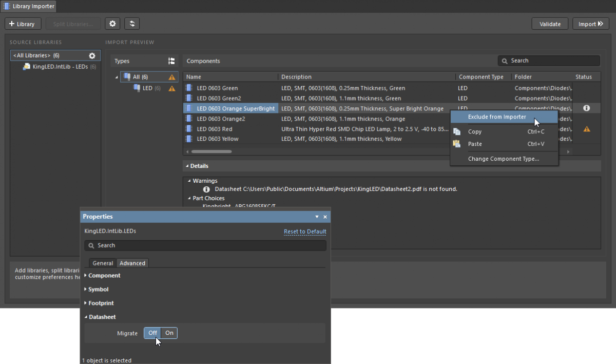Set Datasheet Migrate to On

point(169,333)
